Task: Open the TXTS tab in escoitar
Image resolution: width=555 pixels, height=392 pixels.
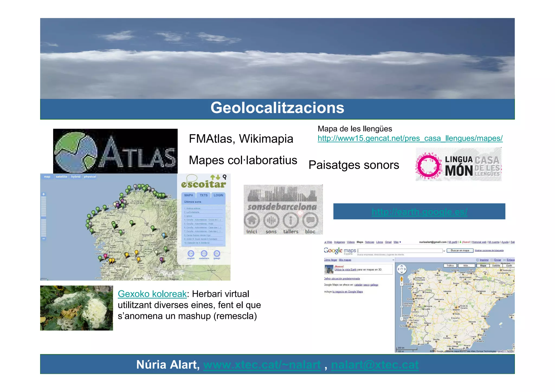Action: tap(204, 195)
